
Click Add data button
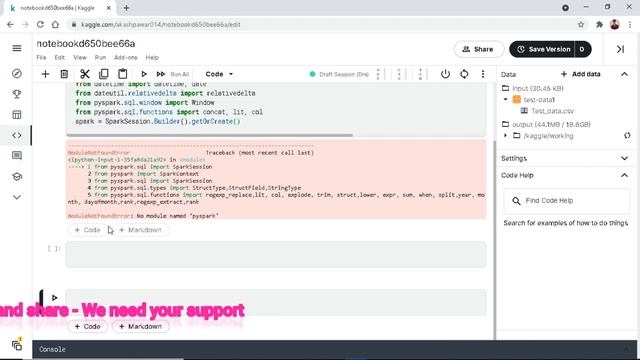point(580,74)
